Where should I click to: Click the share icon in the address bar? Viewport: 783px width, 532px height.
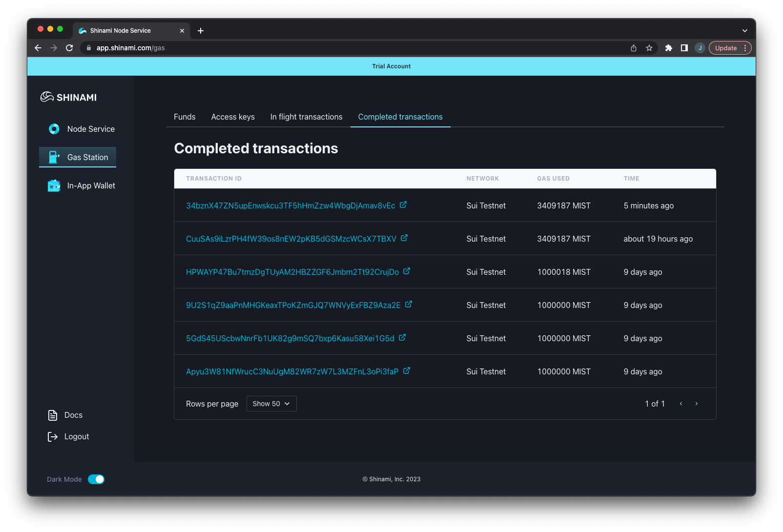tap(634, 48)
